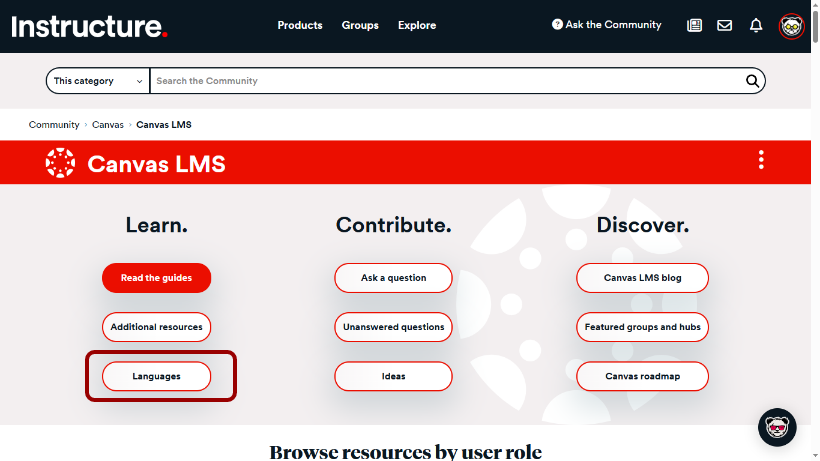Click the Canvas LMS circular logo icon

tap(60, 163)
